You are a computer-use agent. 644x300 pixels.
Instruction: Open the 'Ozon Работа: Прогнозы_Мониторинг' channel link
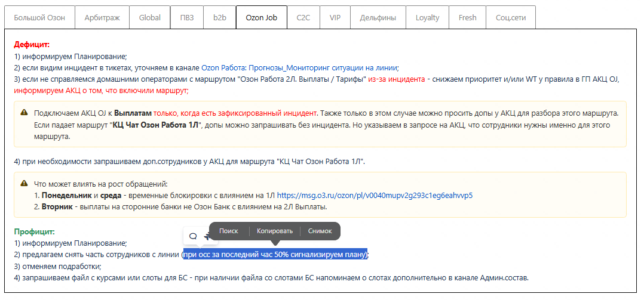(x=299, y=68)
